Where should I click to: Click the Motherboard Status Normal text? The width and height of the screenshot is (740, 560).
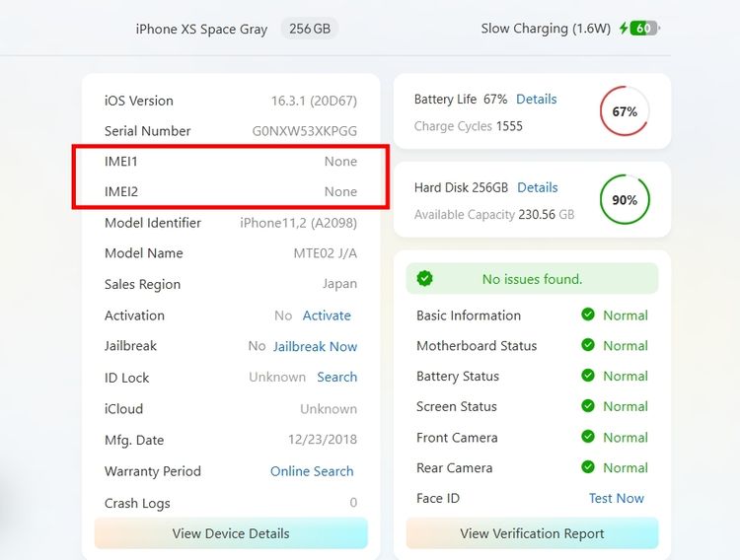point(626,346)
